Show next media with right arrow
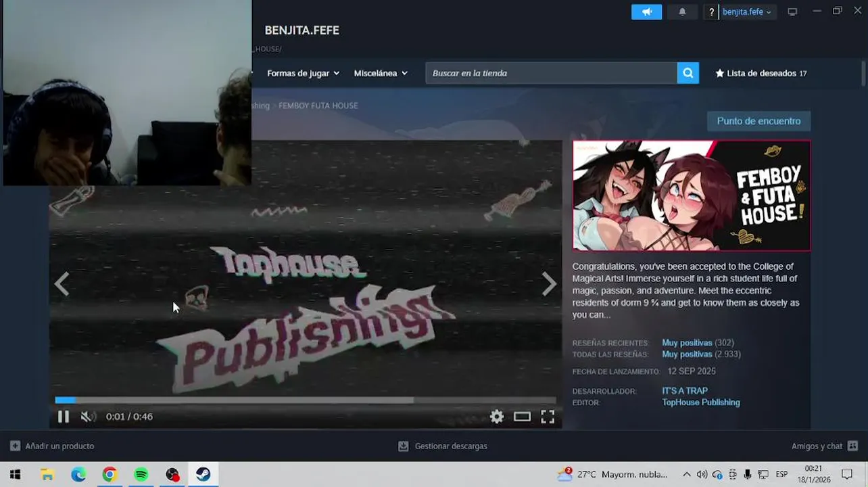The width and height of the screenshot is (868, 487). coord(549,284)
